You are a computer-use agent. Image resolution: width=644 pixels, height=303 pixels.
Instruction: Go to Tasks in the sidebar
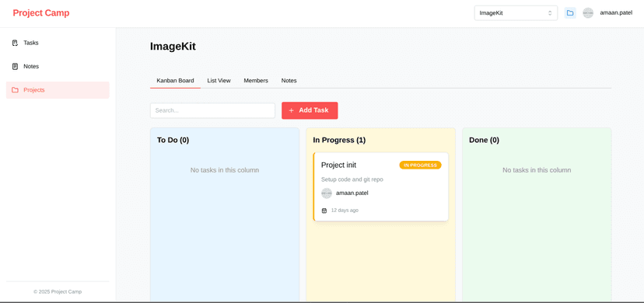58,43
